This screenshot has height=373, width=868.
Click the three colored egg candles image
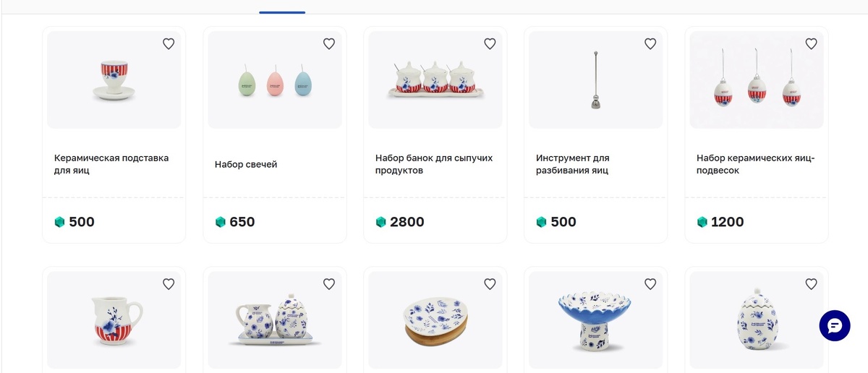(x=274, y=80)
